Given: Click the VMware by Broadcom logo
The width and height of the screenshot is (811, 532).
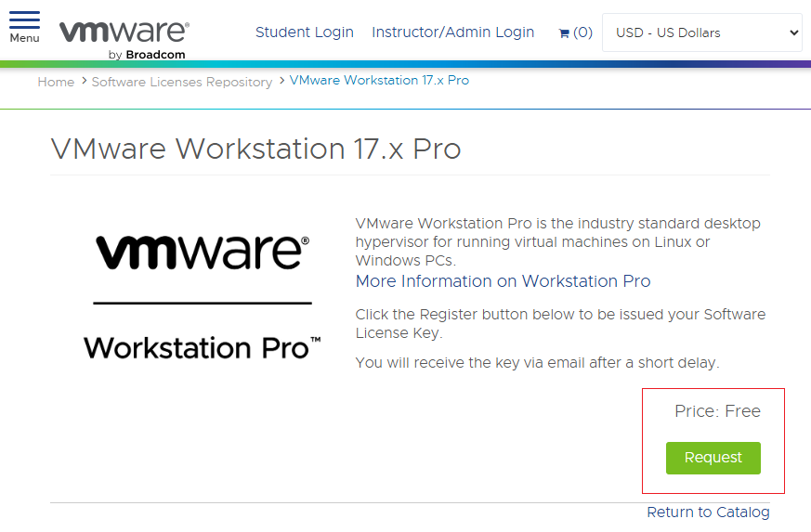Looking at the screenshot, I should pos(124,40).
